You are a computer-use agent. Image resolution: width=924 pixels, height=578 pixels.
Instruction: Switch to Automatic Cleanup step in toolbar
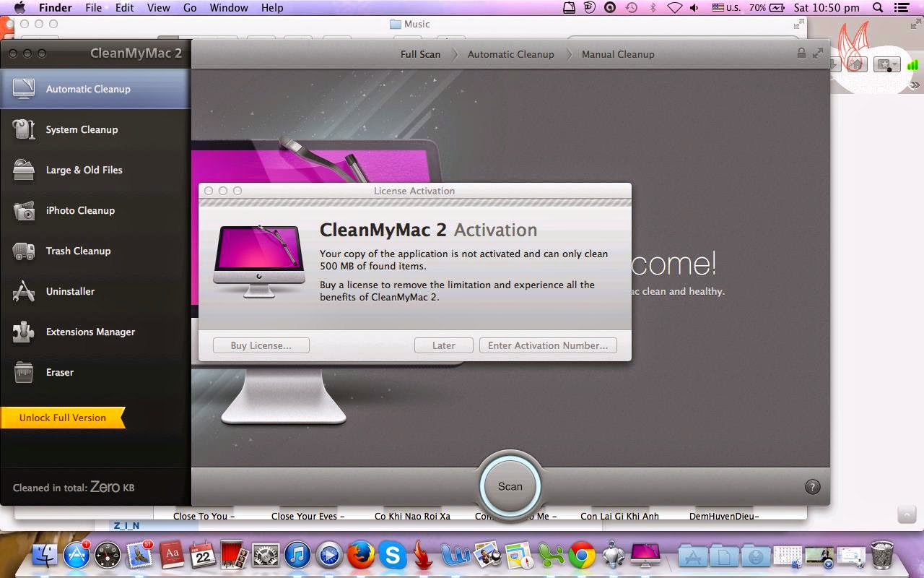511,54
